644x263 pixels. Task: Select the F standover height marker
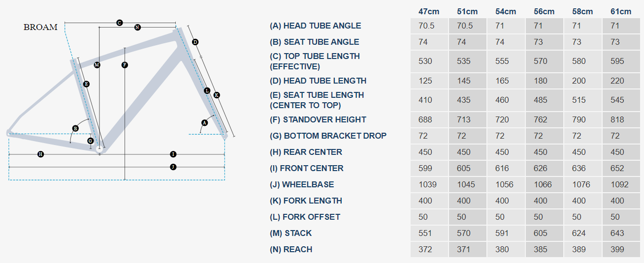[125, 65]
